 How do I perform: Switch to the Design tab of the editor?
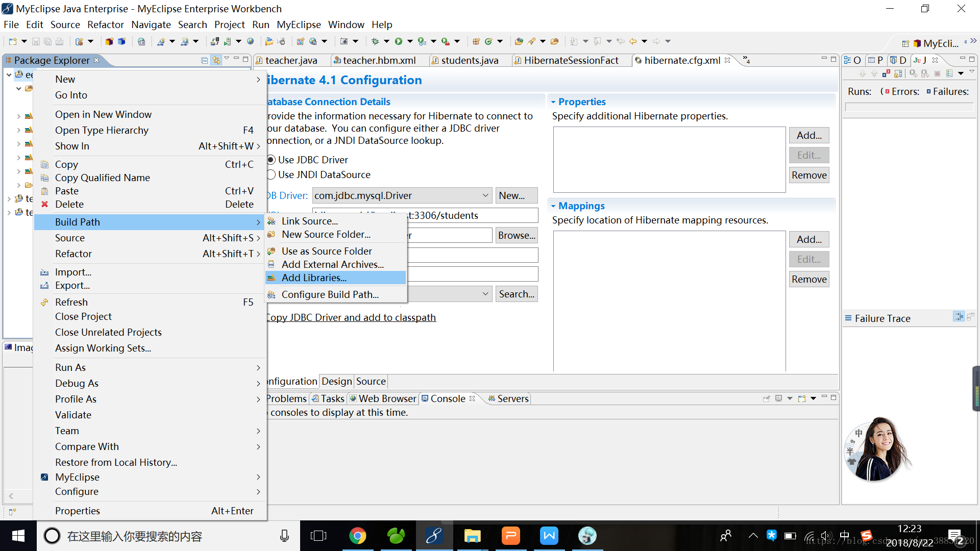[337, 381]
